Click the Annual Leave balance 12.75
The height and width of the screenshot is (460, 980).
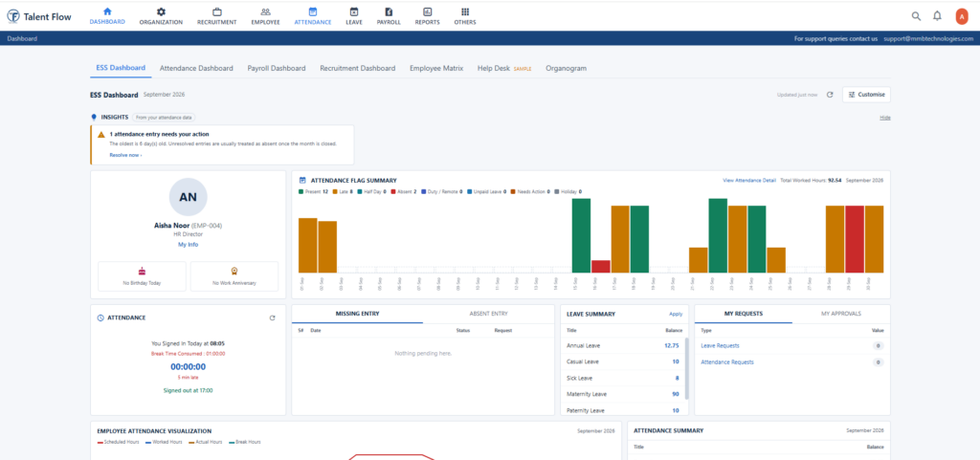click(x=672, y=345)
